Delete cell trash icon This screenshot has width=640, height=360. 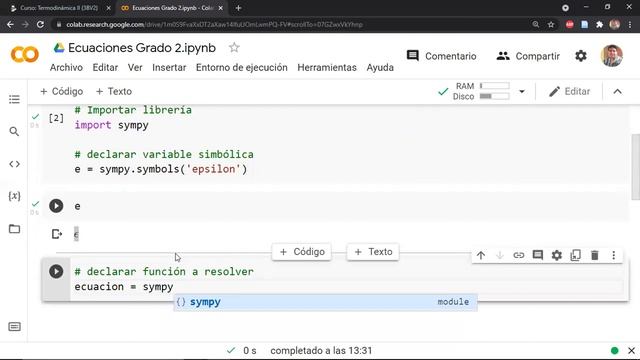595,256
